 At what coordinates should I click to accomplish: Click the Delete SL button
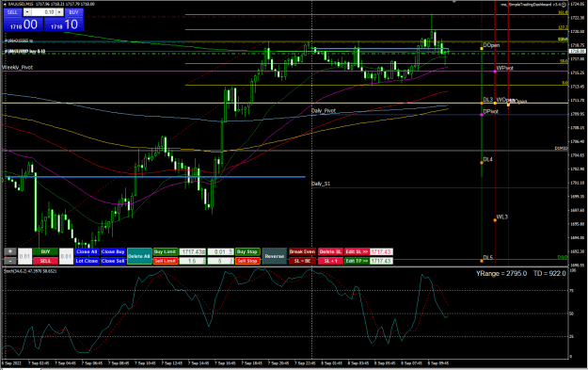click(330, 251)
